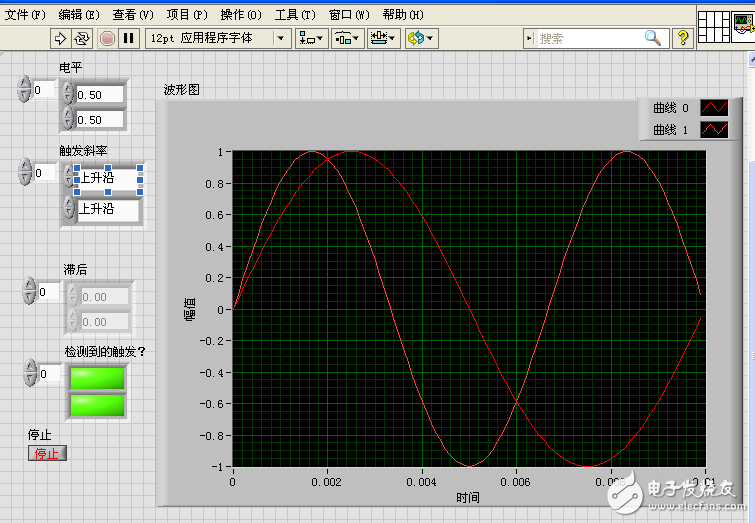Click the 曲线 0 legend color sample
Viewport: 755px width, 523px height.
tap(713, 108)
